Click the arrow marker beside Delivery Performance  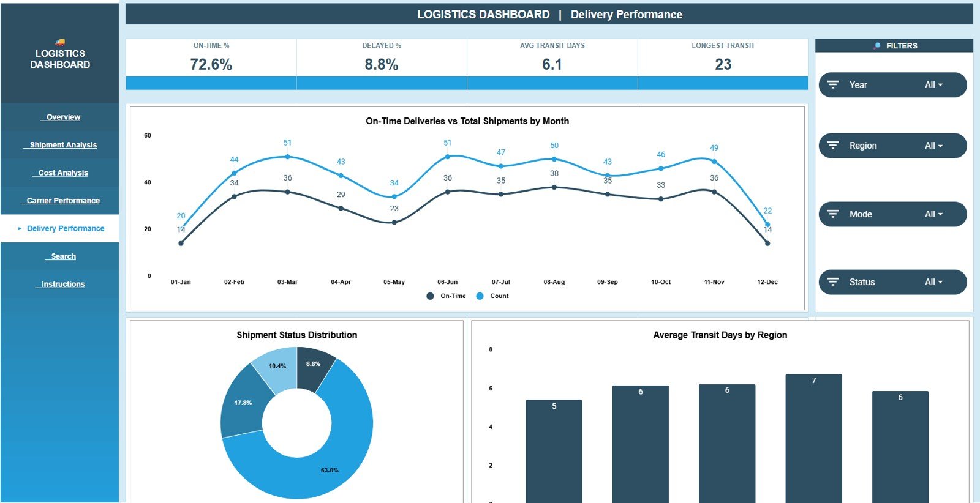pyautogui.click(x=20, y=229)
